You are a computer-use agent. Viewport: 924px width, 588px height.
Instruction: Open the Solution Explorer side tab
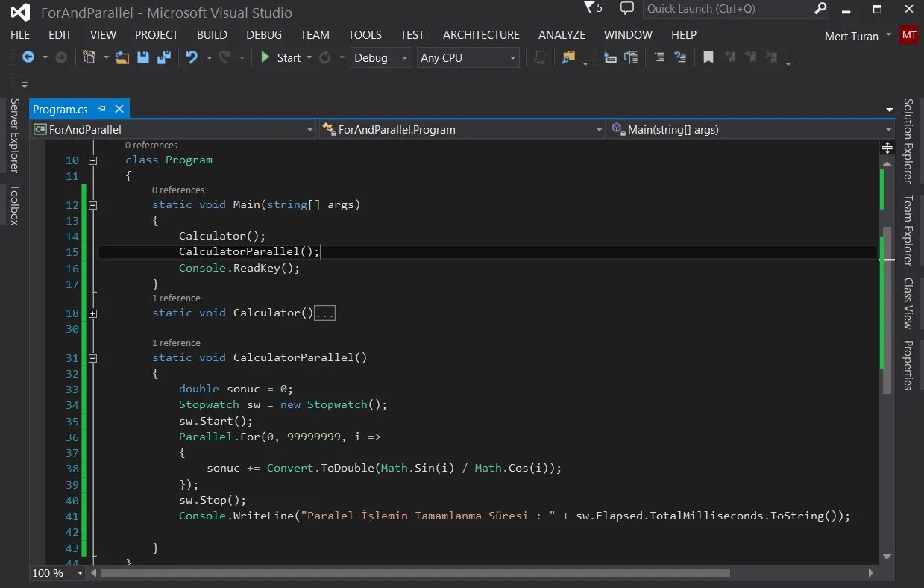(x=908, y=140)
